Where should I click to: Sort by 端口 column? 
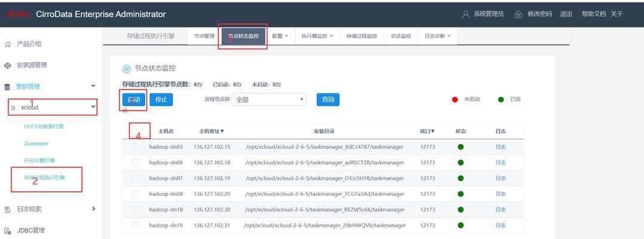click(x=427, y=131)
